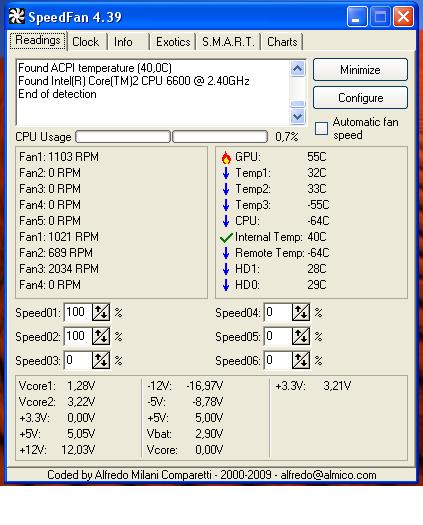The image size is (423, 525).
Task: Adjust Speed02 using its up/down stepper
Action: pos(101,336)
